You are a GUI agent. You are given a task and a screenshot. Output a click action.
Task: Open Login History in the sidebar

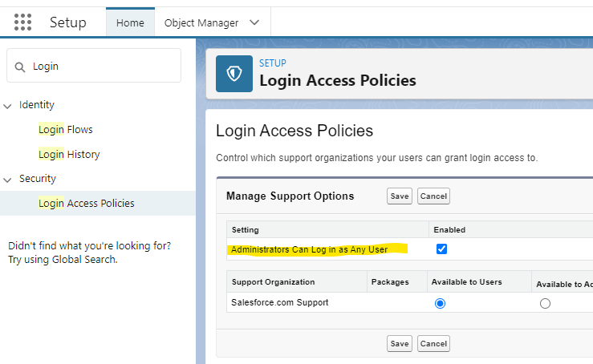point(69,155)
